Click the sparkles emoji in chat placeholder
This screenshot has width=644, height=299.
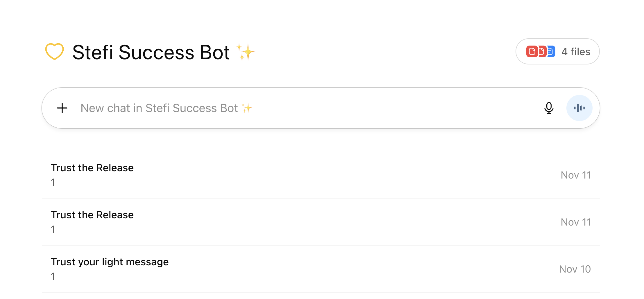247,108
